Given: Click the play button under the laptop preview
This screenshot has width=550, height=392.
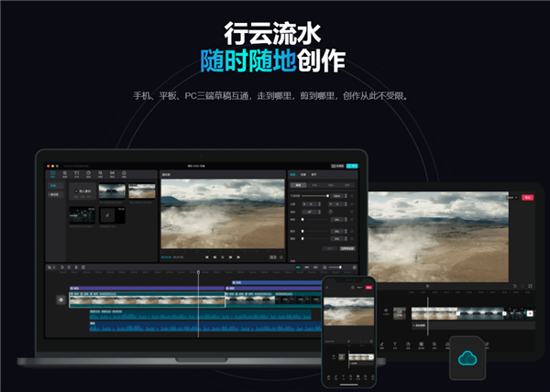Looking at the screenshot, I should click(x=222, y=256).
